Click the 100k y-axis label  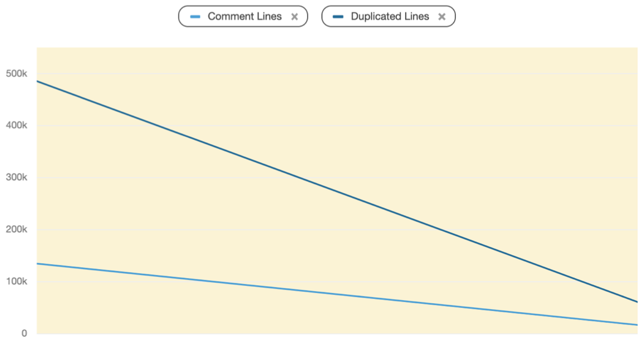16,282
